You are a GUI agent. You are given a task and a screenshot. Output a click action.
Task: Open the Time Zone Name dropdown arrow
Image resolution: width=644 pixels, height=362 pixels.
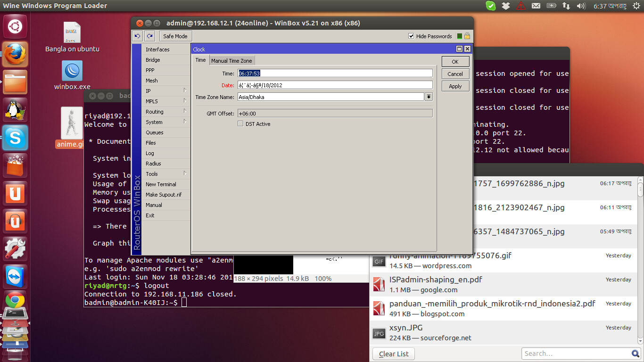click(x=429, y=97)
